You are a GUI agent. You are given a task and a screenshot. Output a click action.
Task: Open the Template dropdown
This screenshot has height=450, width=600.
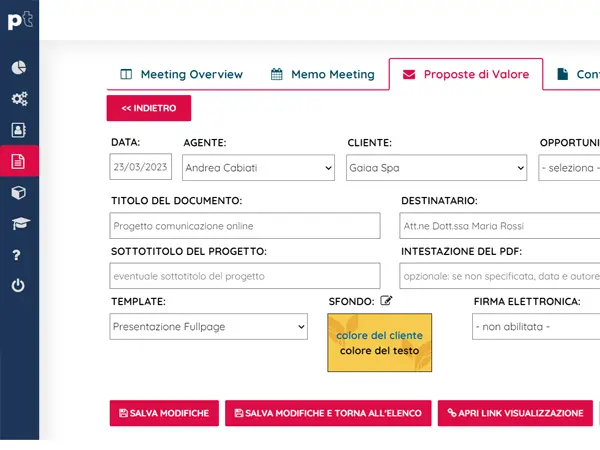pos(209,326)
